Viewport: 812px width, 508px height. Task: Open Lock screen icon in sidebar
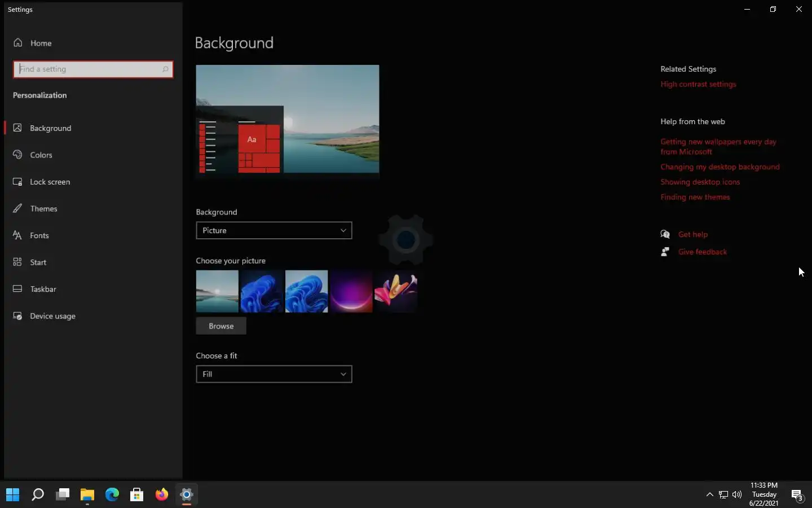pyautogui.click(x=17, y=182)
